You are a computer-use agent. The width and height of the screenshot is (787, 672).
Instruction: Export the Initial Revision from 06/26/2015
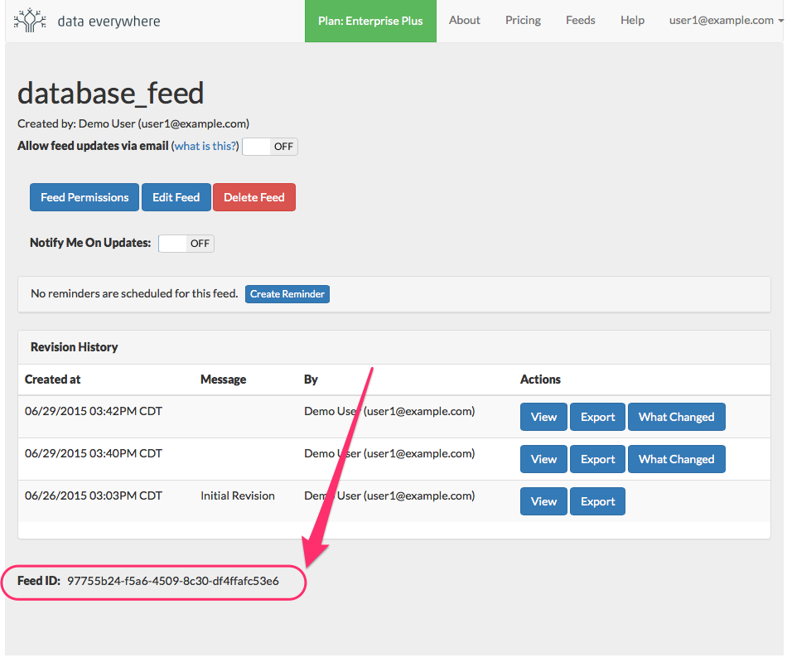tap(598, 501)
